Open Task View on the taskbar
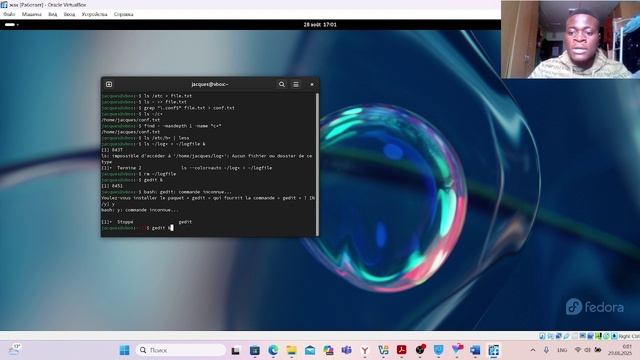The image size is (640, 360). point(236,350)
